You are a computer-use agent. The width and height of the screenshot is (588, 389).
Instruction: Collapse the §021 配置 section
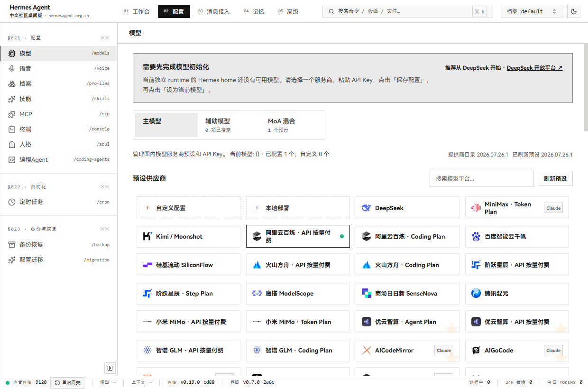click(105, 38)
